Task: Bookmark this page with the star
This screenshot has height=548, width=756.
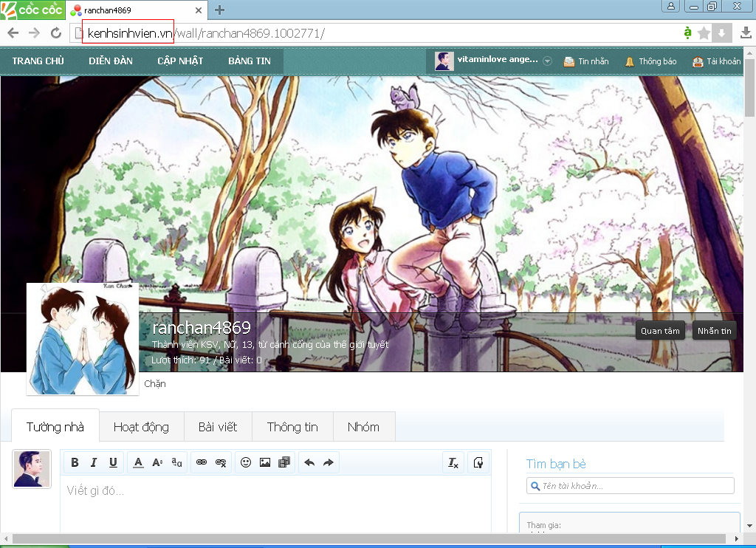Action: click(704, 33)
